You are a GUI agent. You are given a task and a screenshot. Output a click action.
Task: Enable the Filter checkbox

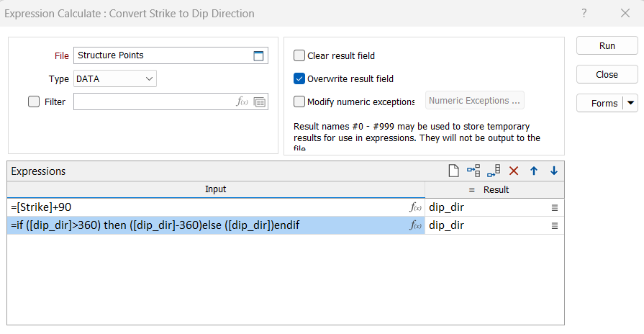pos(34,102)
